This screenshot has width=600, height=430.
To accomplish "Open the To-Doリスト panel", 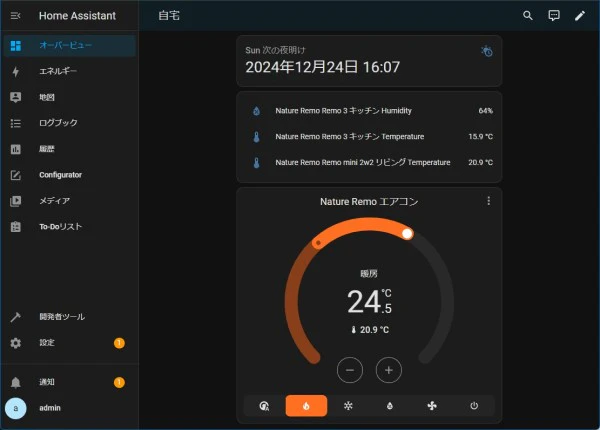I will point(70,226).
